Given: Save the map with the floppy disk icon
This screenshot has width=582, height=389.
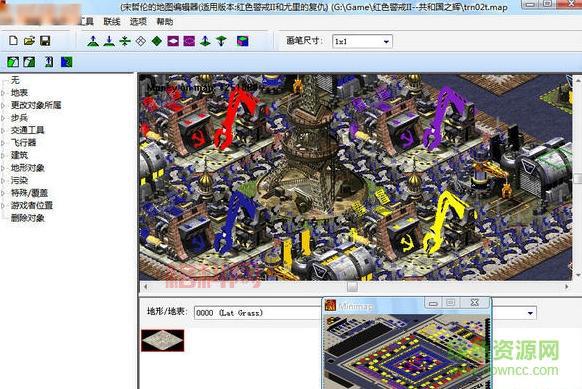Looking at the screenshot, I should pos(45,40).
